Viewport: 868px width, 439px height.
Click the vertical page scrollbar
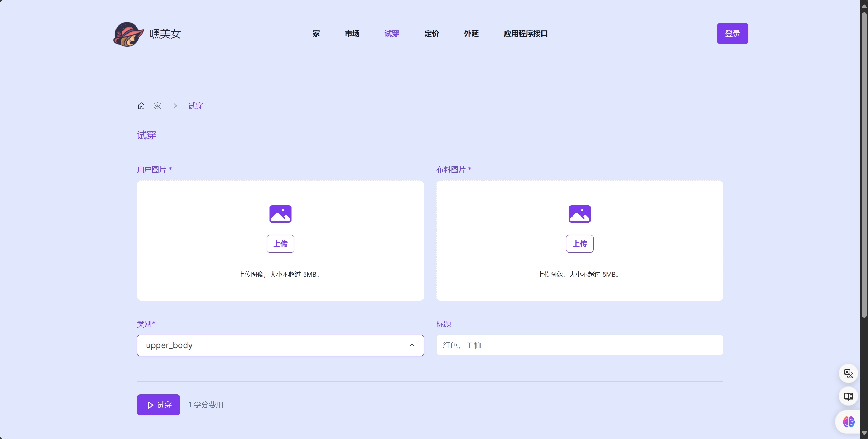pyautogui.click(x=864, y=164)
